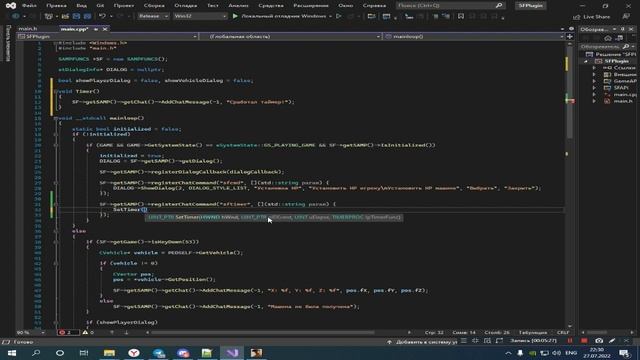
Task: Click the Visual Studio taskbar icon
Action: pyautogui.click(x=232, y=353)
